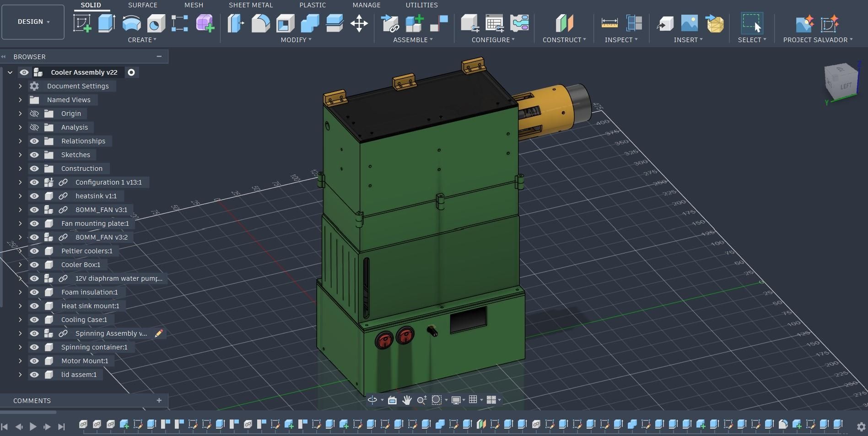Show the hidden Analysis folder
Viewport: 868px width, 436px height.
point(34,127)
